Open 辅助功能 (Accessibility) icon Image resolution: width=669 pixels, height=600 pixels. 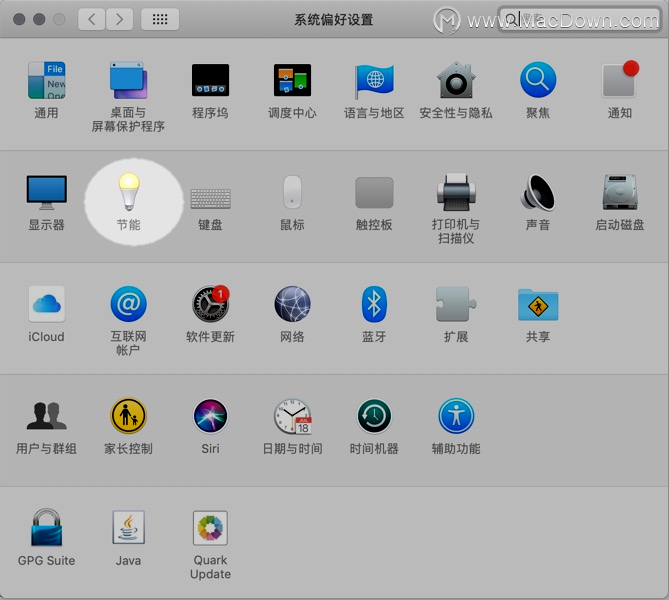456,416
